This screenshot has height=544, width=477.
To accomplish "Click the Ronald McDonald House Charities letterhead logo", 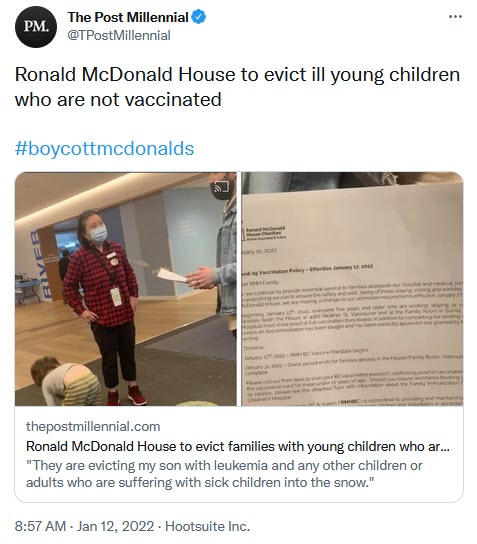I will (265, 233).
